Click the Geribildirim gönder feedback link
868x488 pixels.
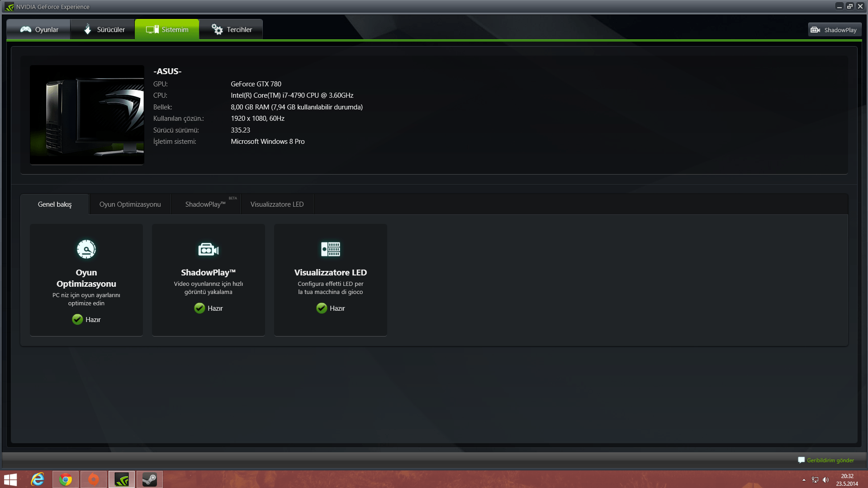pyautogui.click(x=830, y=460)
